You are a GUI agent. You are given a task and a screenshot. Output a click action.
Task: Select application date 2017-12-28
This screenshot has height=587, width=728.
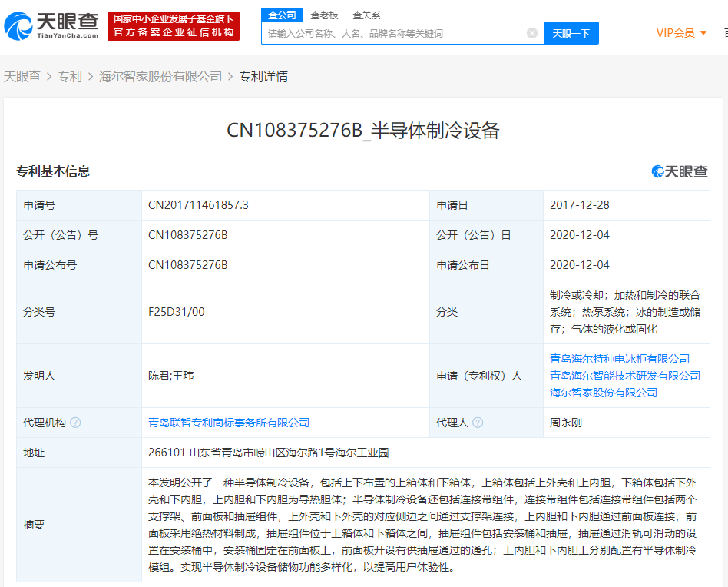[x=580, y=205]
